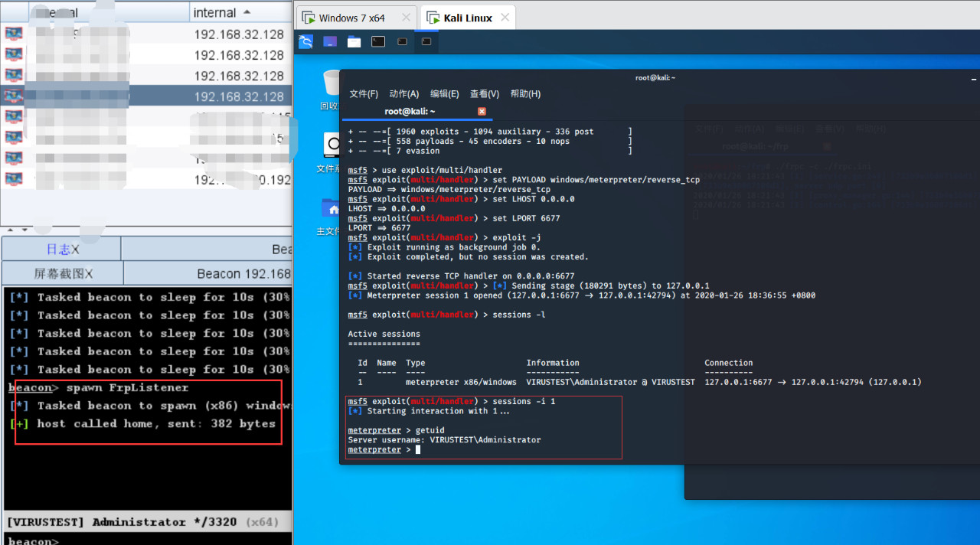
Task: Click 'host called home, sent: 382 bytes' line
Action: pos(142,423)
